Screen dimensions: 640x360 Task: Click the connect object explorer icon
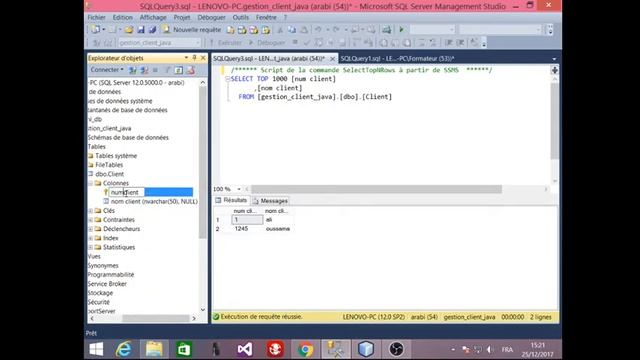click(133, 70)
